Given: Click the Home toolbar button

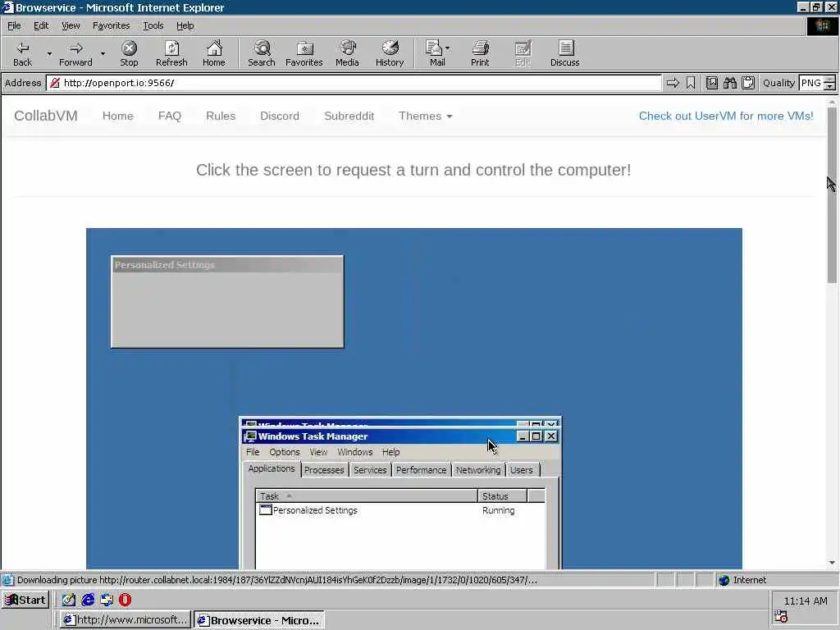Looking at the screenshot, I should pos(214,53).
